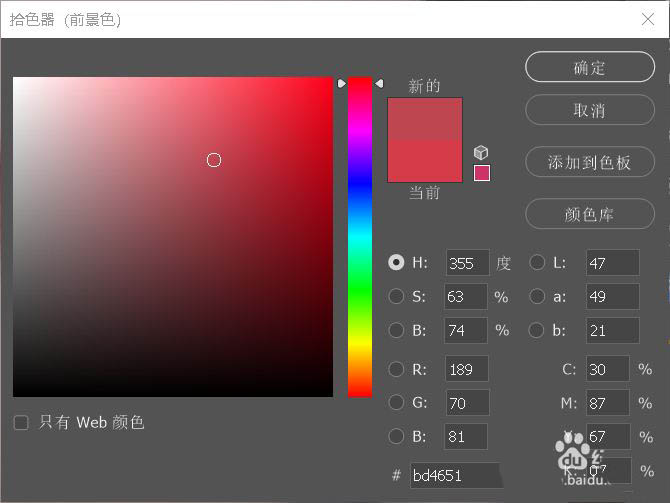The width and height of the screenshot is (670, 503).
Task: Click the new color preview swatch
Action: (x=425, y=119)
